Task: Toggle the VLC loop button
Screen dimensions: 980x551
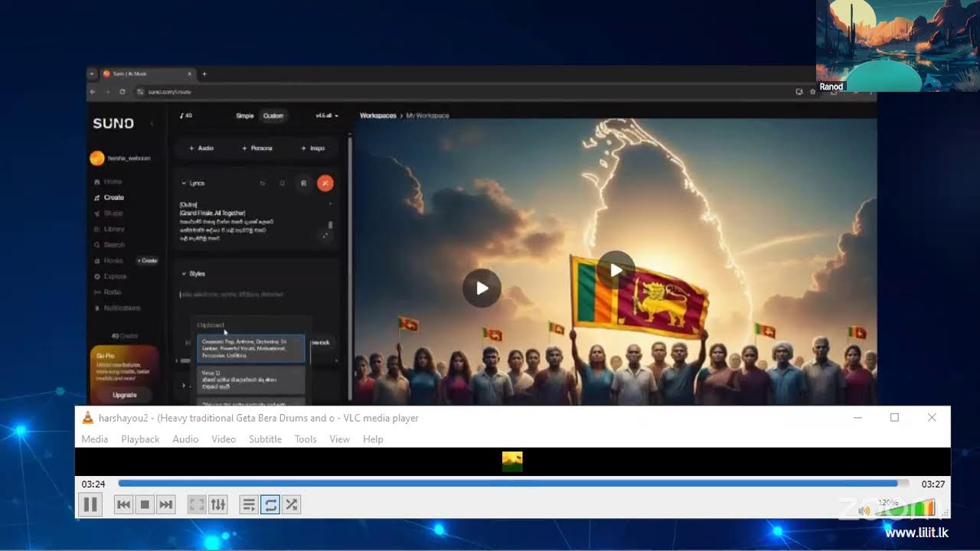Action: pyautogui.click(x=270, y=504)
